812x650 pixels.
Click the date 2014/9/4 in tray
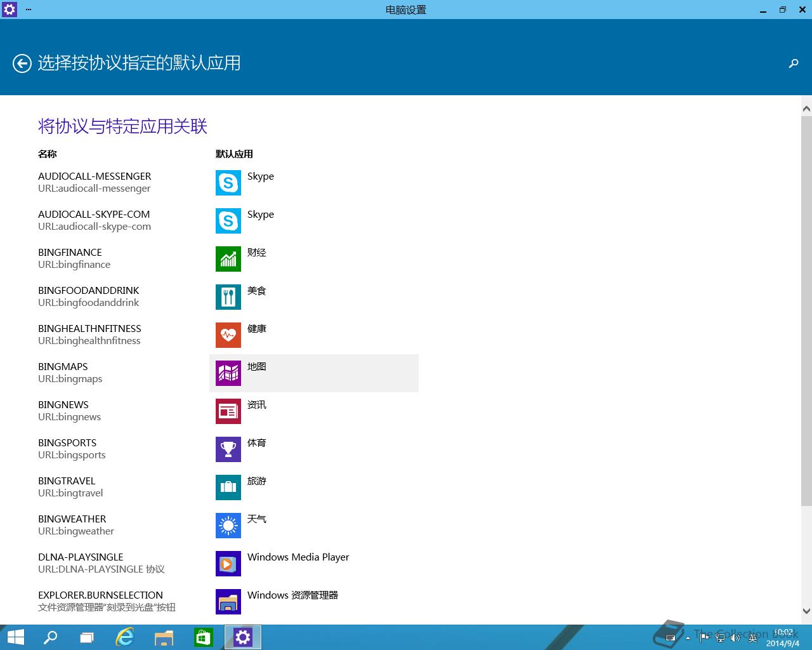783,643
